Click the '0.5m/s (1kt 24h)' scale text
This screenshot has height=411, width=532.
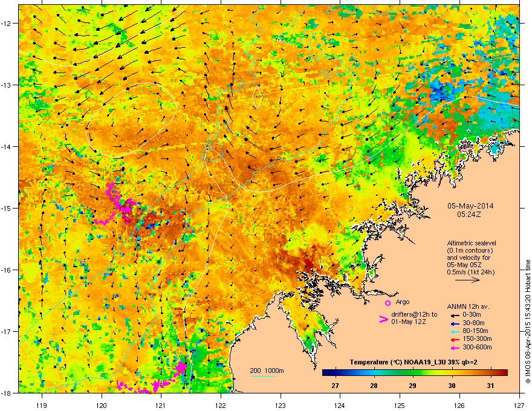pos(471,272)
